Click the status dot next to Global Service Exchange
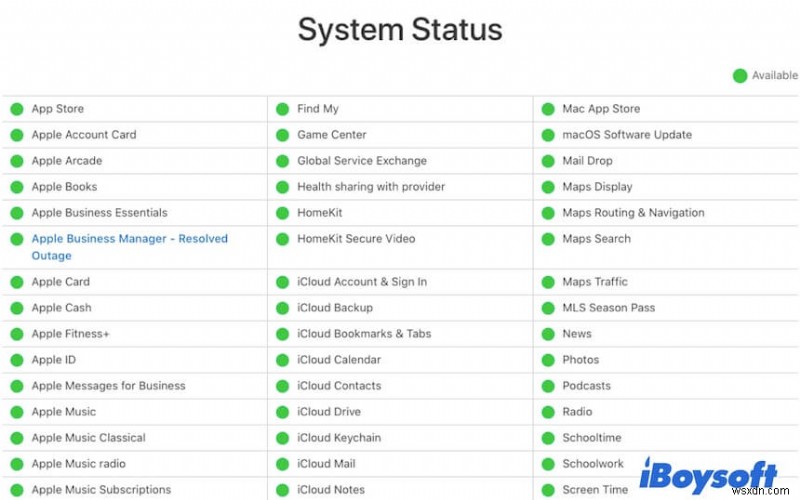The width and height of the screenshot is (800, 500). click(x=283, y=161)
